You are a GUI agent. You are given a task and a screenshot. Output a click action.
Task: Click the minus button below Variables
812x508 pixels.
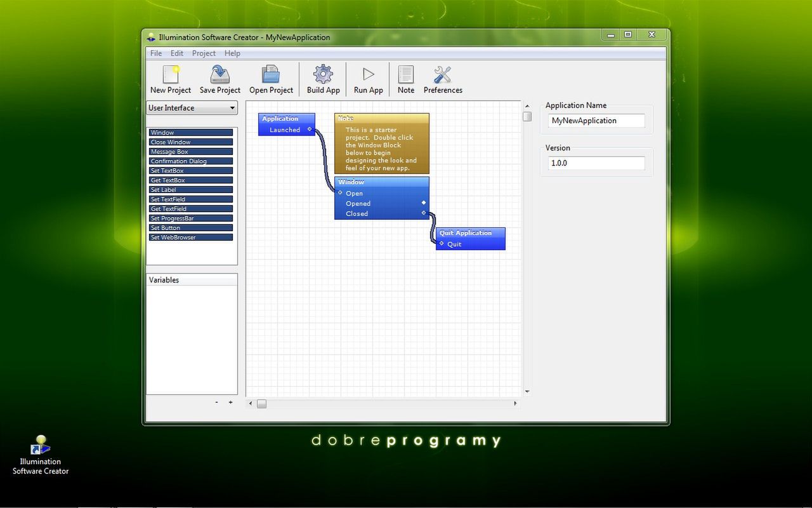click(x=216, y=402)
